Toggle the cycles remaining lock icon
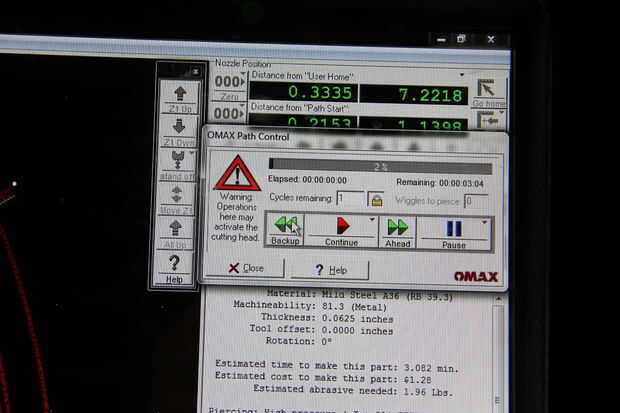This screenshot has height=413, width=620. point(376,199)
